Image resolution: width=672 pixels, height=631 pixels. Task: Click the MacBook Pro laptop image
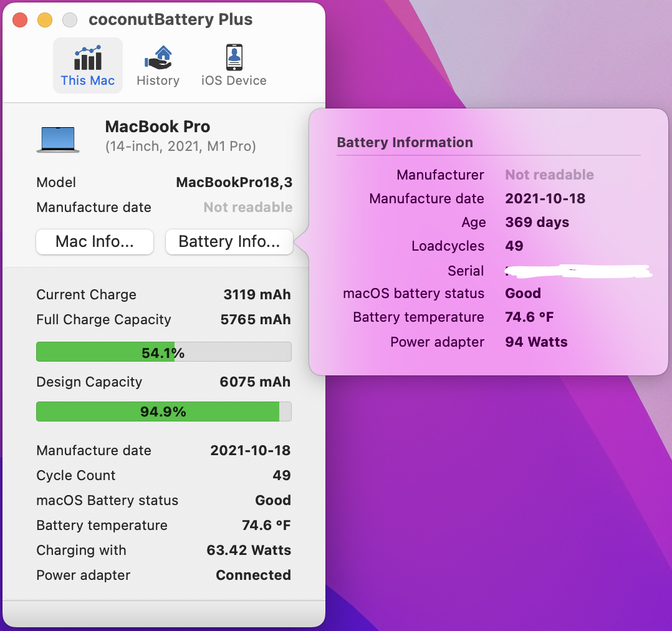pyautogui.click(x=58, y=139)
